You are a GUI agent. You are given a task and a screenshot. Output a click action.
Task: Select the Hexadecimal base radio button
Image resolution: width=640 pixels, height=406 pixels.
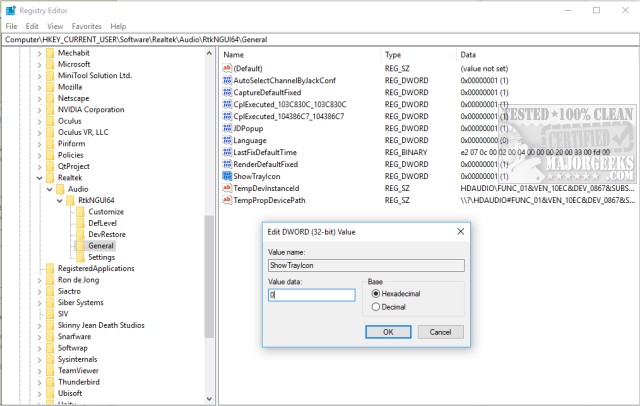tap(376, 293)
